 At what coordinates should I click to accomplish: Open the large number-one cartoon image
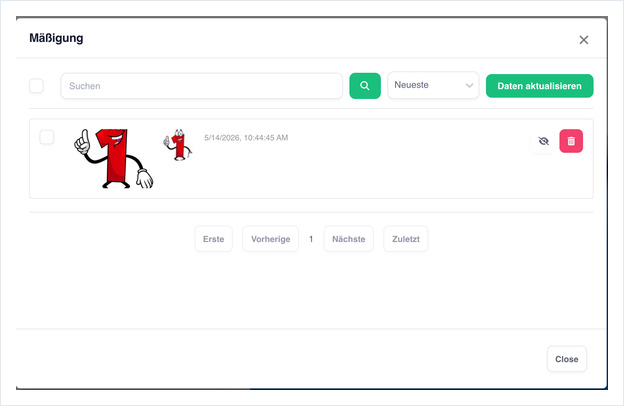click(x=114, y=158)
